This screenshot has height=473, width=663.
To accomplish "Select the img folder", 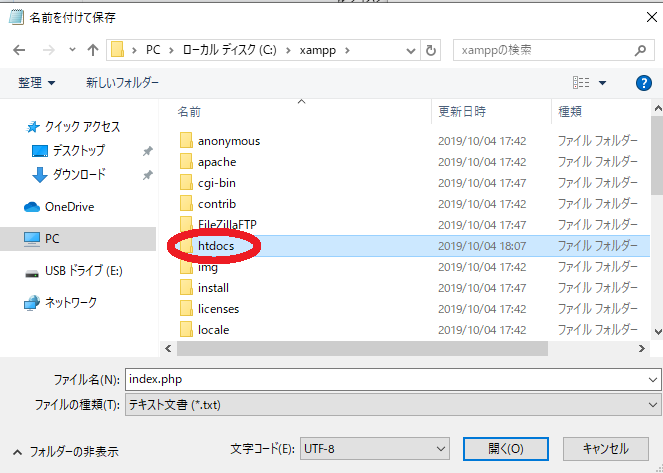I will tap(208, 267).
